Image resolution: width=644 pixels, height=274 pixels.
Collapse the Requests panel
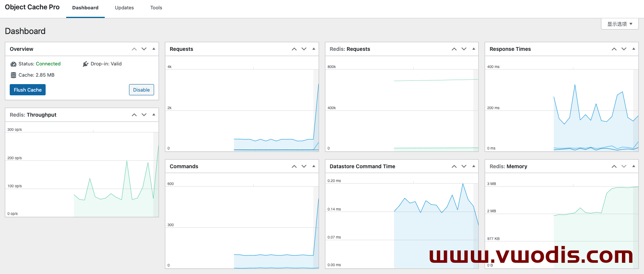click(x=314, y=49)
